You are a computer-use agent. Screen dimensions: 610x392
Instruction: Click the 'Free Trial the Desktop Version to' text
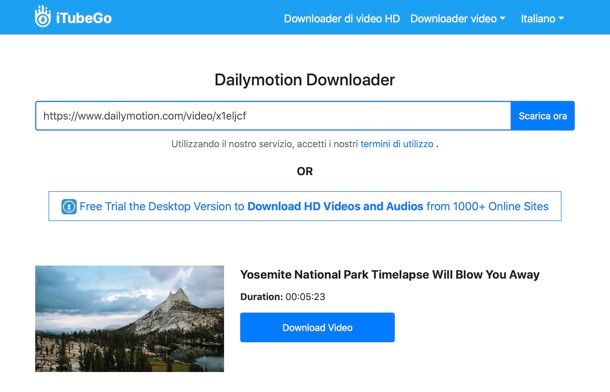tap(162, 206)
